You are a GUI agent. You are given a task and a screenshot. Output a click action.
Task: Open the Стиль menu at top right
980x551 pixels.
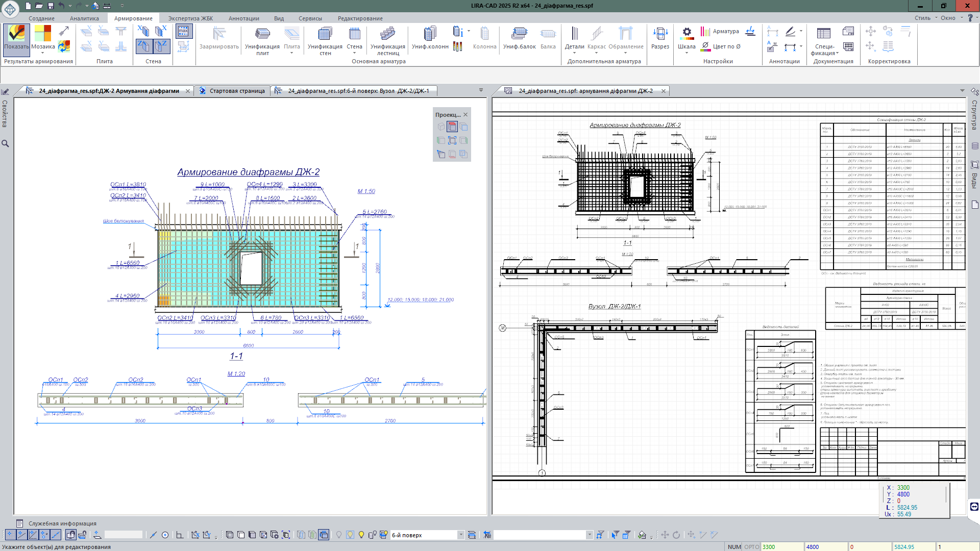922,18
